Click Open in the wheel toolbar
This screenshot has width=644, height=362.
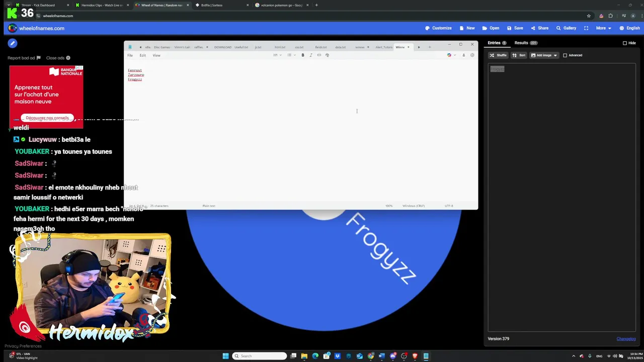pos(491,28)
